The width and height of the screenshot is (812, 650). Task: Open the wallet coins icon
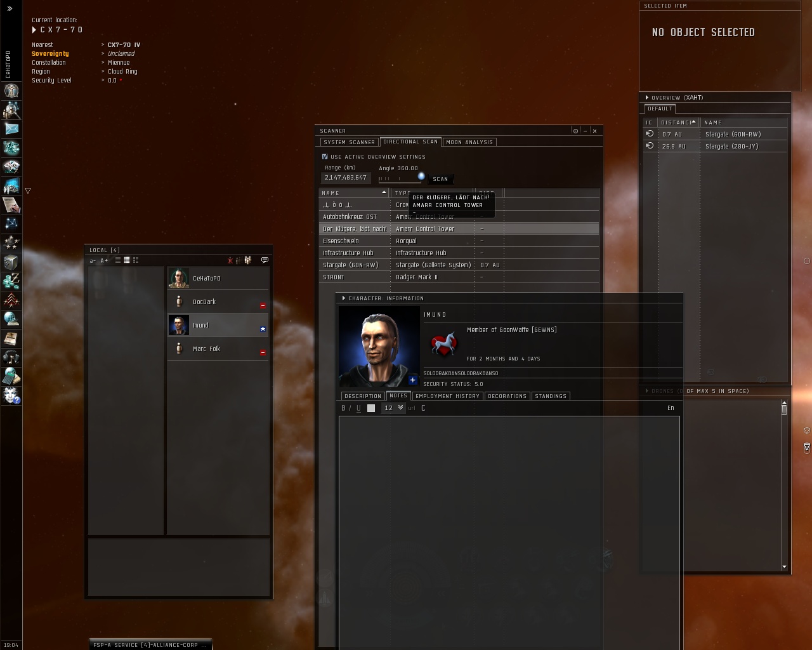click(11, 281)
